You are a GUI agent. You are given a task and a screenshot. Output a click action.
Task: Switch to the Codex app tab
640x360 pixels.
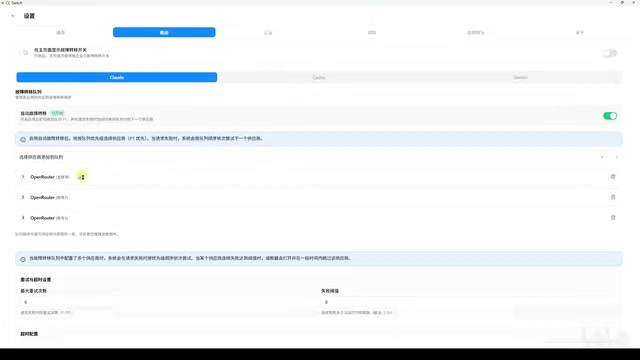click(319, 77)
